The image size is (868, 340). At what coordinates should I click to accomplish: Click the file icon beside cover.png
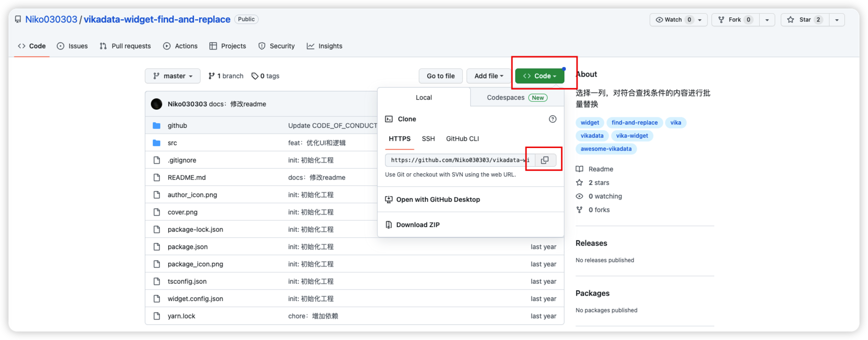click(156, 212)
